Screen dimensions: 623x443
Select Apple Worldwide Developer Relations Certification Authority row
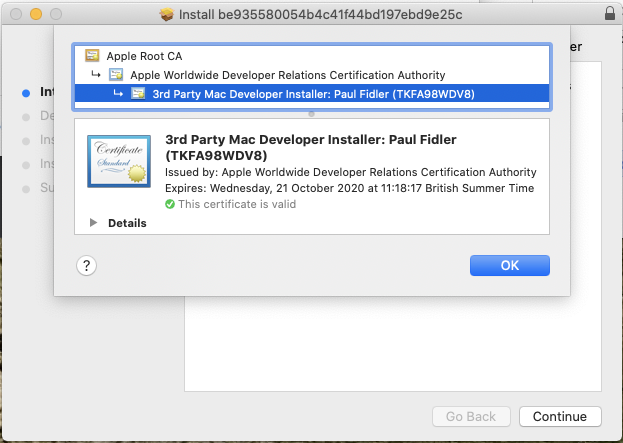pyautogui.click(x=288, y=75)
